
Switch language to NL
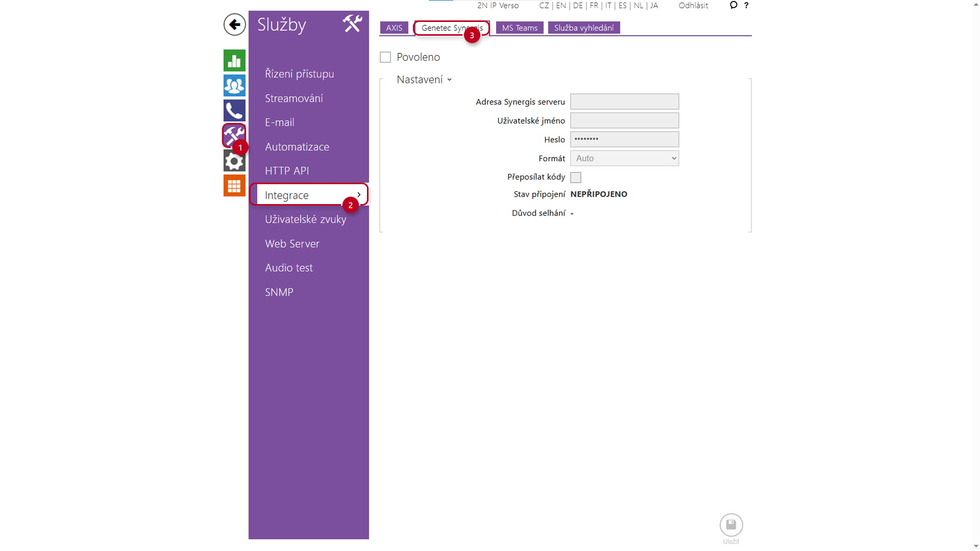pos(639,6)
